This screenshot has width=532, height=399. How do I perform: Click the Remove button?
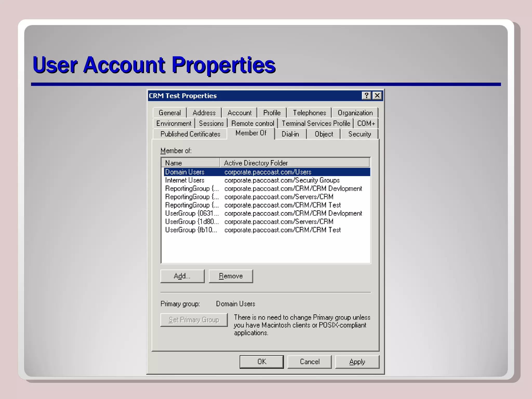coord(231,276)
